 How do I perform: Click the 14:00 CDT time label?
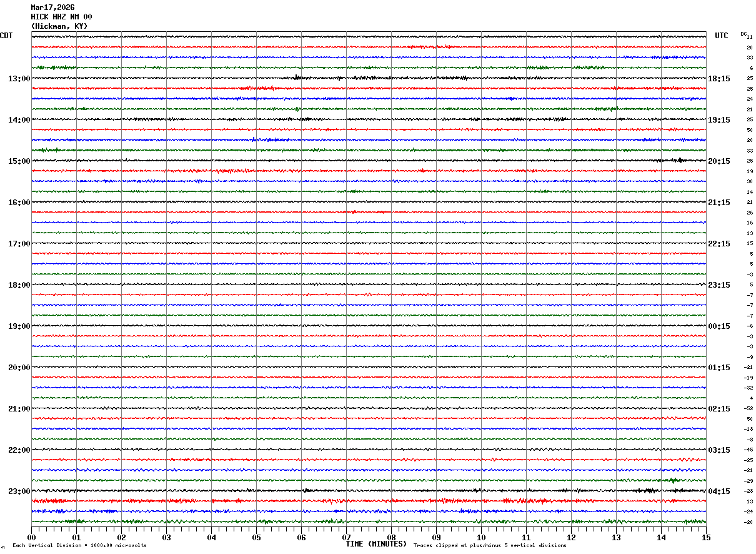coord(19,120)
